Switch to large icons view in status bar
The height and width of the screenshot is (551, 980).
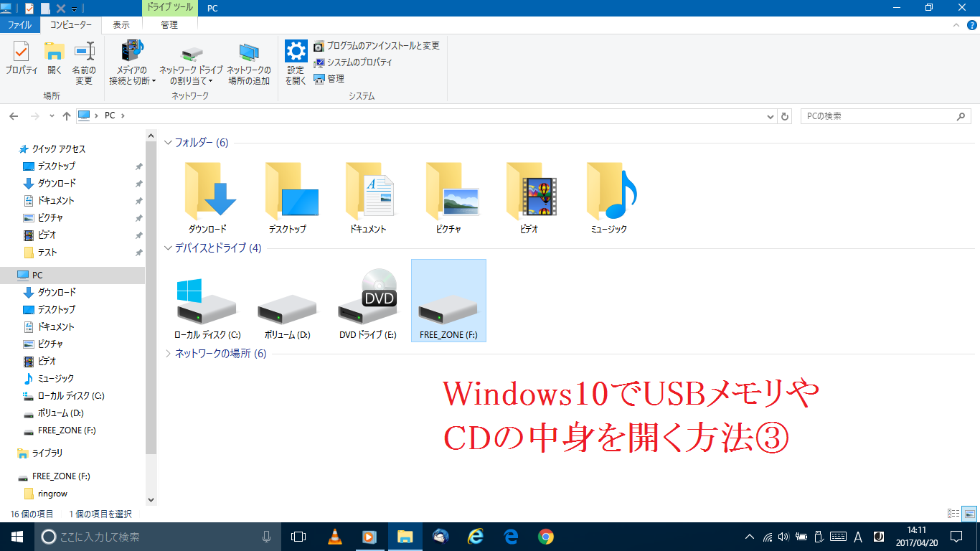pos(969,514)
